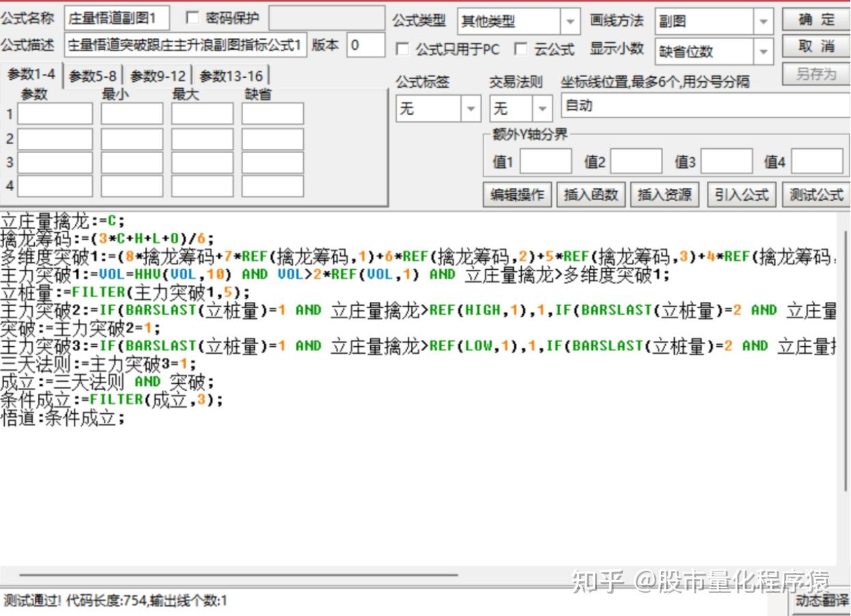This screenshot has height=616, width=851.
Task: Click code line starting 主力突破3:=IF
Action: (x=418, y=346)
